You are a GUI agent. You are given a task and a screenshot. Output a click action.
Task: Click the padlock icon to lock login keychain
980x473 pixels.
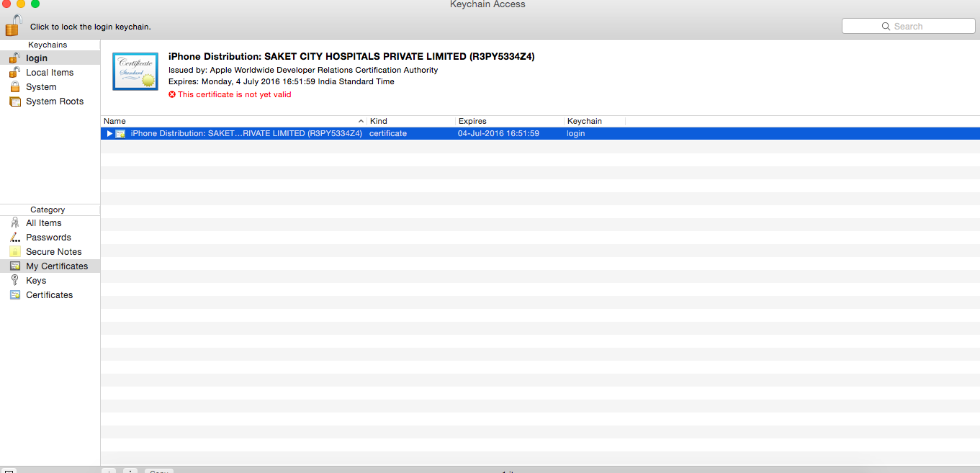(14, 25)
